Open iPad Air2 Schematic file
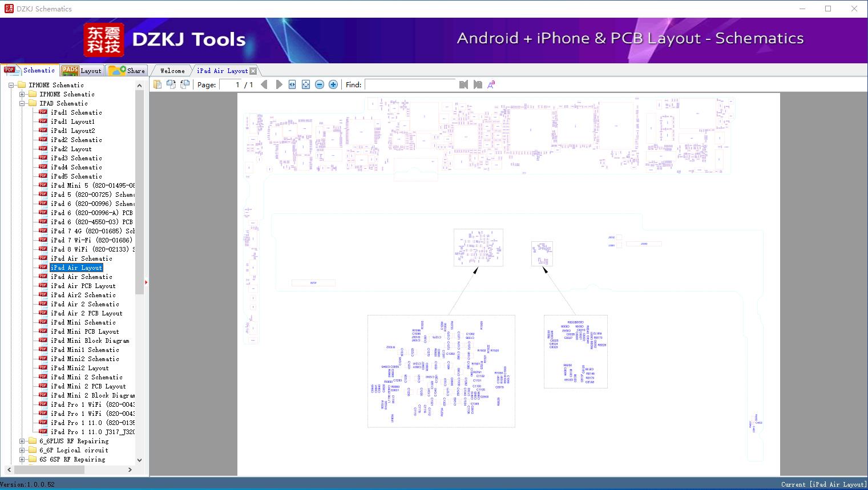 click(83, 295)
